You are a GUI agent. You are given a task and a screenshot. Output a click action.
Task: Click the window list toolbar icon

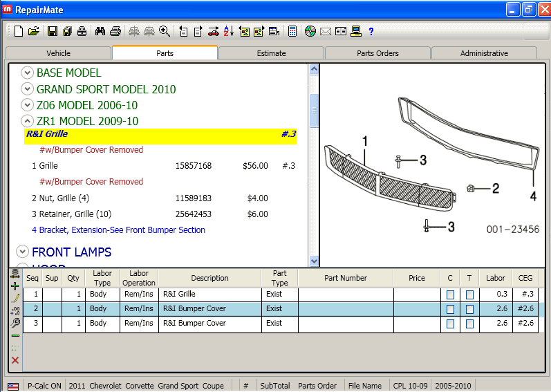[x=274, y=31]
